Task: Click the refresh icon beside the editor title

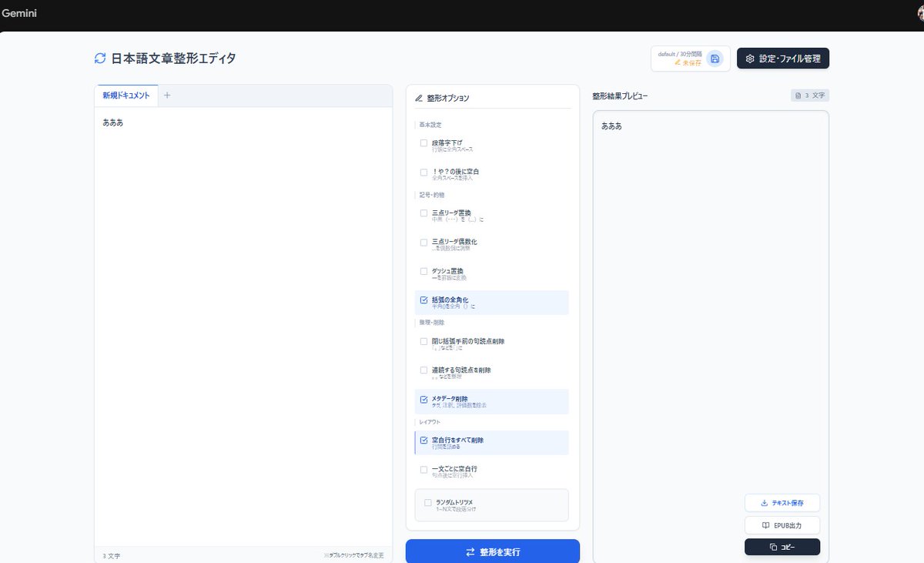Action: coord(99,58)
